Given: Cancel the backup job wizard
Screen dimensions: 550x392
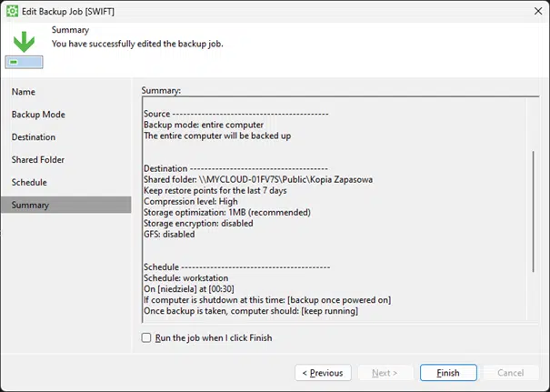Looking at the screenshot, I should click(510, 373).
